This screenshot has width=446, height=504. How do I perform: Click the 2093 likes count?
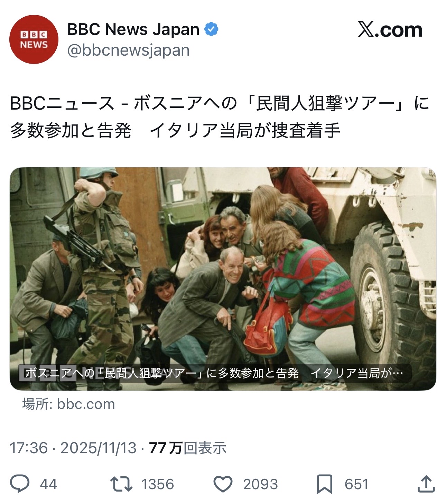point(260,484)
